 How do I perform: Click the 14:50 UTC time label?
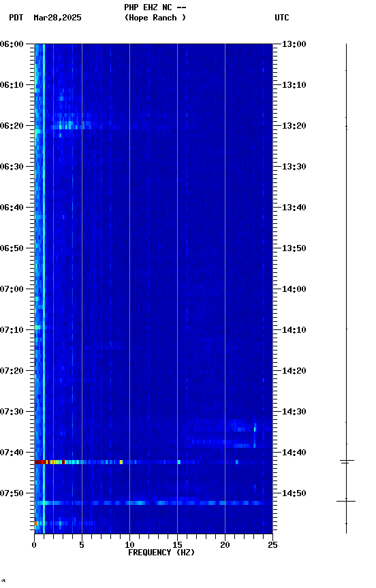(x=294, y=493)
